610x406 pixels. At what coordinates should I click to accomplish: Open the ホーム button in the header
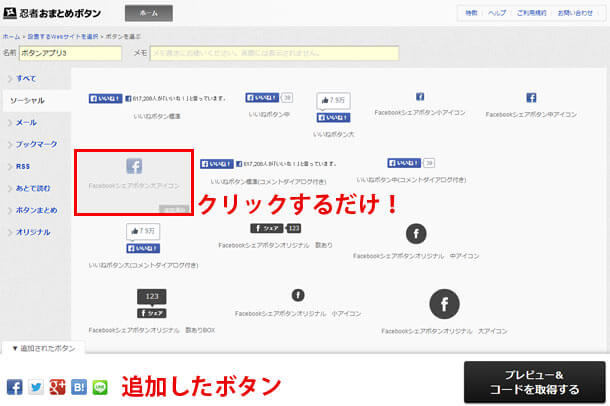click(x=149, y=13)
